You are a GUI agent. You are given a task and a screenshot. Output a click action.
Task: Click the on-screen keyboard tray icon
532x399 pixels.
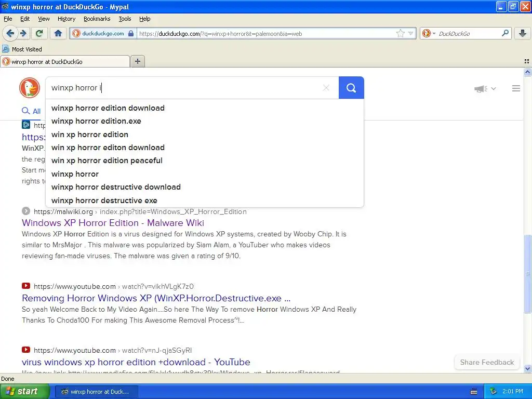pyautogui.click(x=474, y=392)
